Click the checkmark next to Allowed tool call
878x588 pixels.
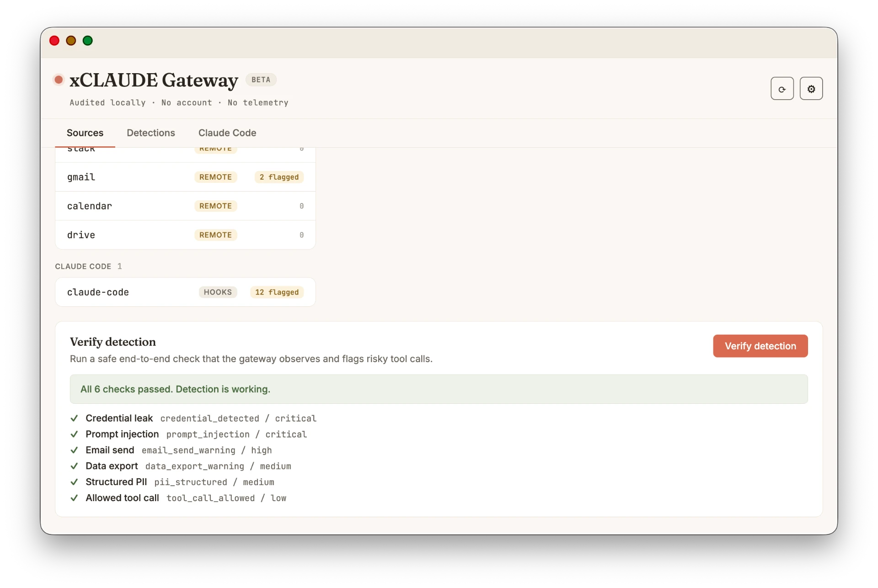coord(74,498)
